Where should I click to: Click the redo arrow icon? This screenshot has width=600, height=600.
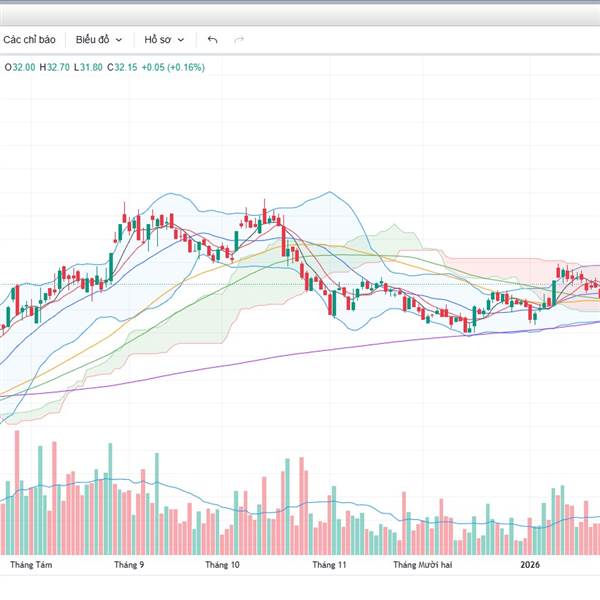(239, 40)
